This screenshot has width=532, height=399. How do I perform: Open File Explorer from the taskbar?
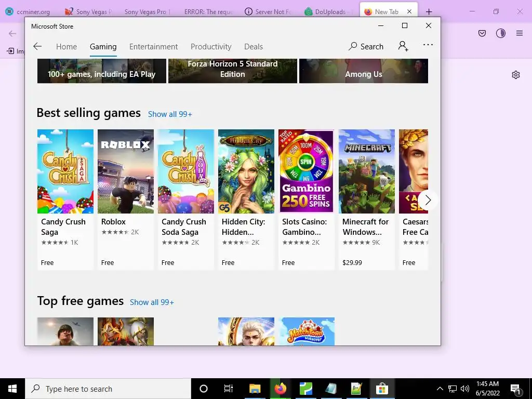(255, 389)
